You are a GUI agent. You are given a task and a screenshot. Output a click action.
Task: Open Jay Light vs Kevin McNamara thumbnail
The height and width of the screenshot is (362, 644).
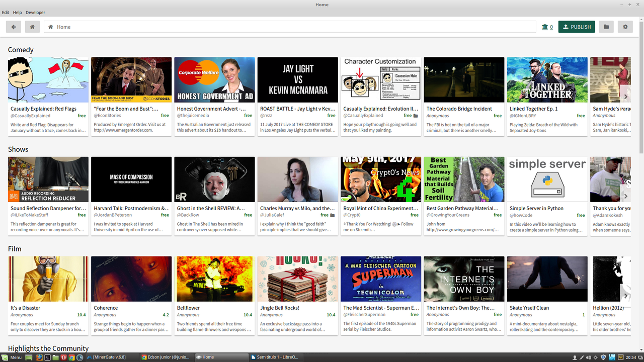click(298, 80)
